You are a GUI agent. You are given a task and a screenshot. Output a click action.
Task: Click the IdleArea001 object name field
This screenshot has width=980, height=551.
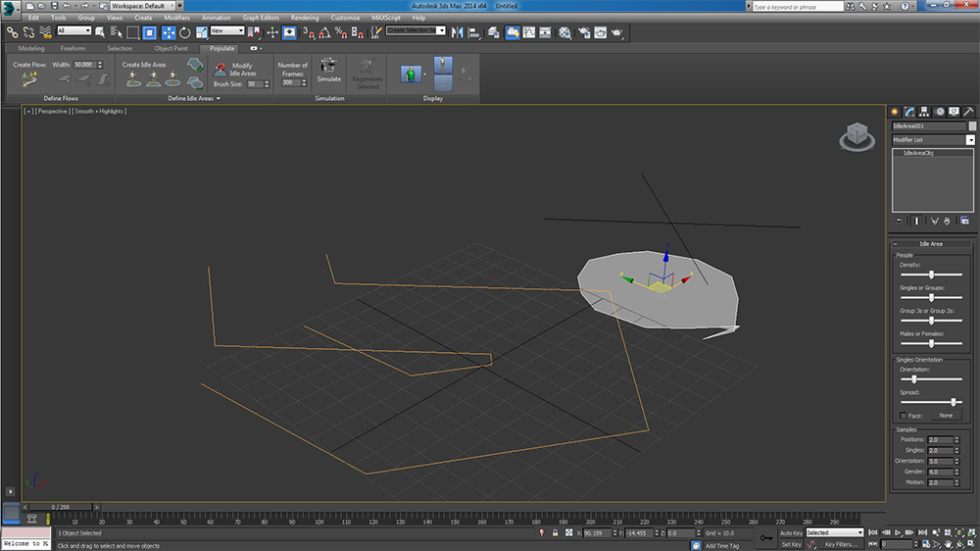[x=929, y=125]
